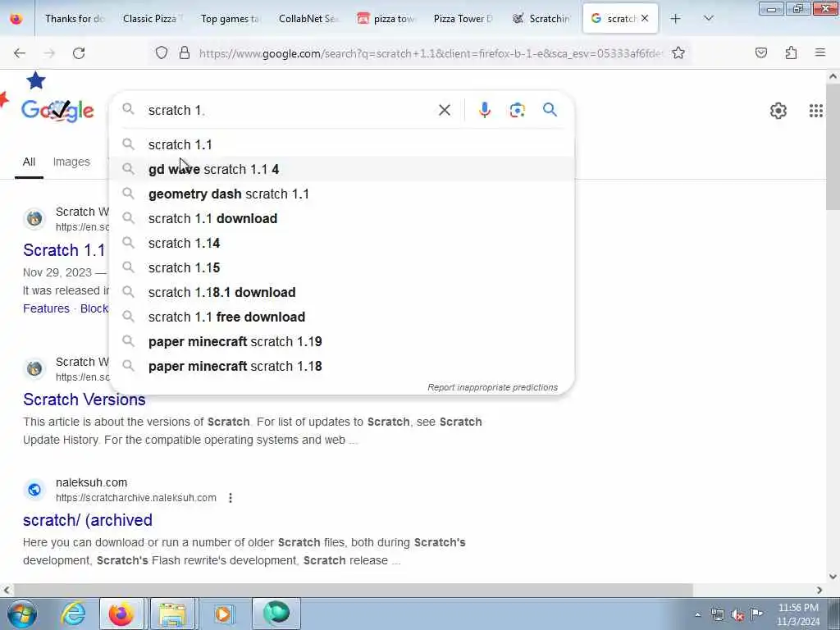Click the green round taskbar application
Image resolution: width=840 pixels, height=630 pixels.
[276, 614]
